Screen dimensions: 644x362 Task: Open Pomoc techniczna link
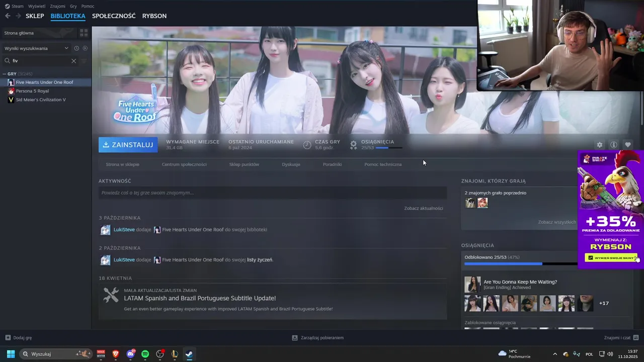[x=383, y=164]
